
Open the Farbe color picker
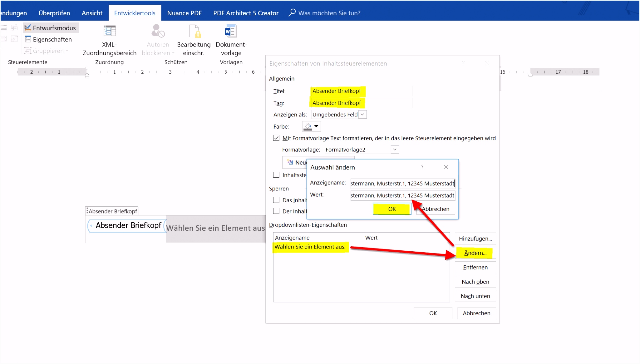click(312, 126)
